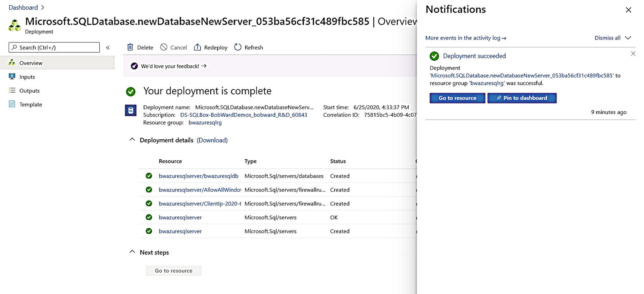Click the green check next to deployment complete

(x=131, y=91)
